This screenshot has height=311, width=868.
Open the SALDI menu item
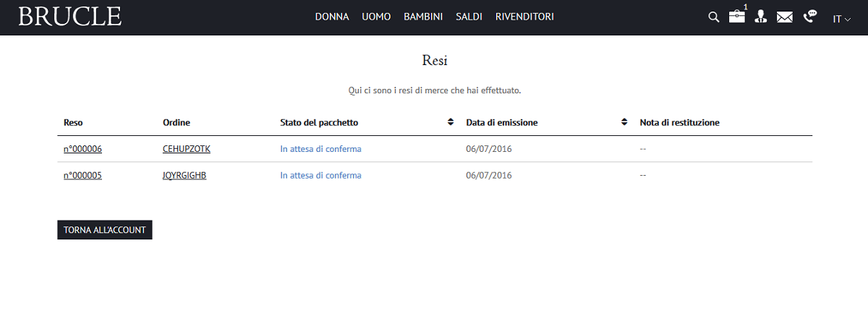click(x=469, y=17)
